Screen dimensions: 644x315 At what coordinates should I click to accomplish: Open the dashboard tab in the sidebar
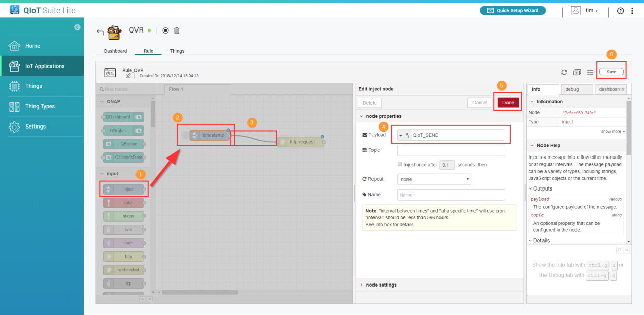pos(610,89)
